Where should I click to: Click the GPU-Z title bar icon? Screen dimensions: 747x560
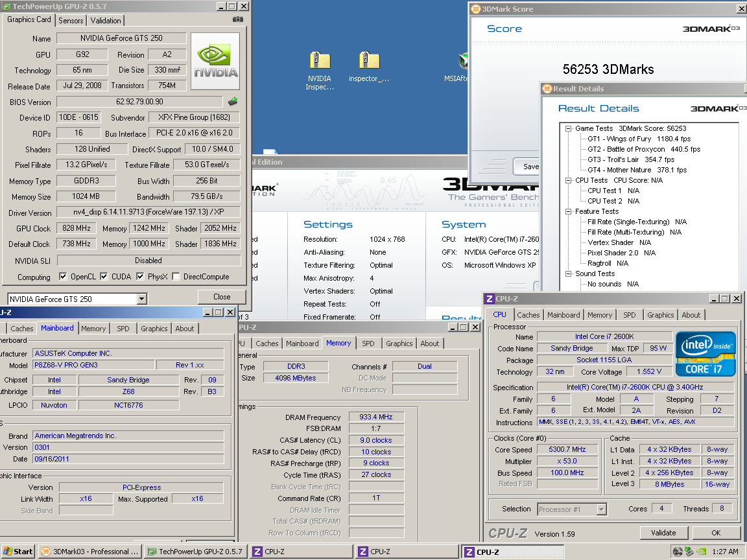coord(6,6)
